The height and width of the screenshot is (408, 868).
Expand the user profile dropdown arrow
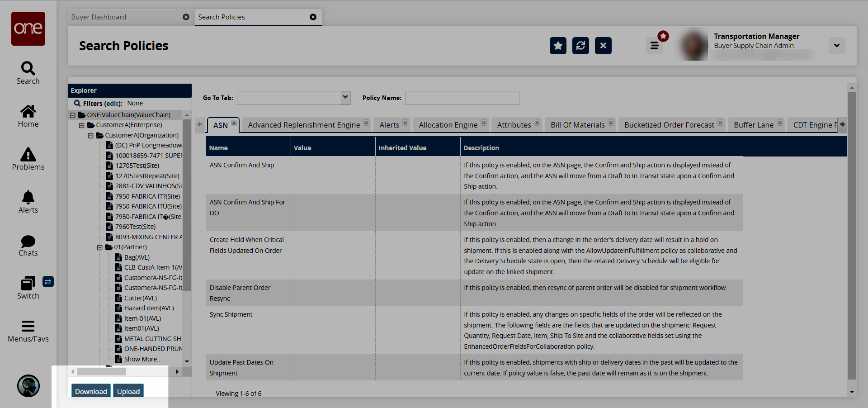coord(837,46)
